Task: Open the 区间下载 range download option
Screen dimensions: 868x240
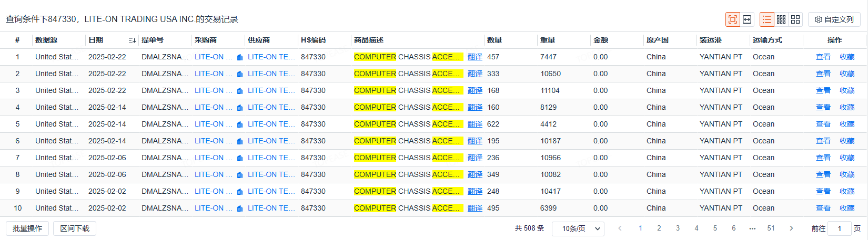Action: point(75,228)
